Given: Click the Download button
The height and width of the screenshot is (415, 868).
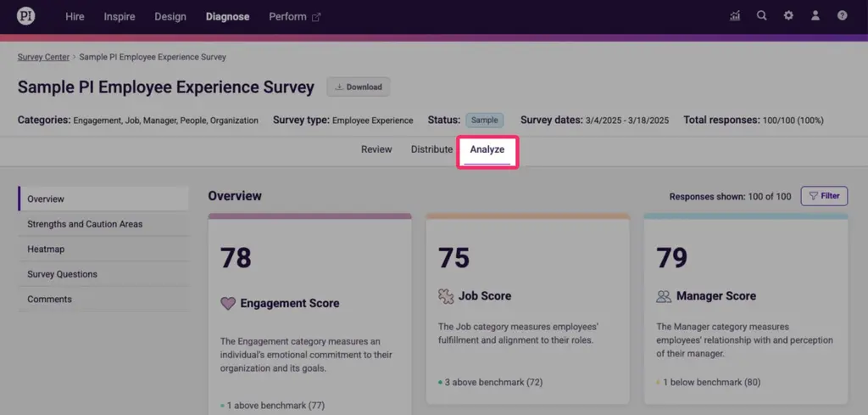Looking at the screenshot, I should (359, 87).
